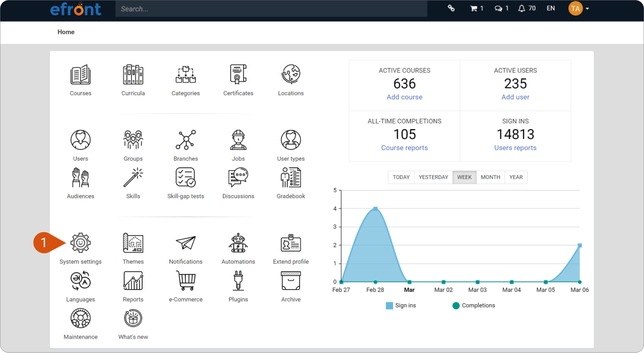Image resolution: width=644 pixels, height=353 pixels.
Task: Open the Categories icon
Action: (x=186, y=75)
